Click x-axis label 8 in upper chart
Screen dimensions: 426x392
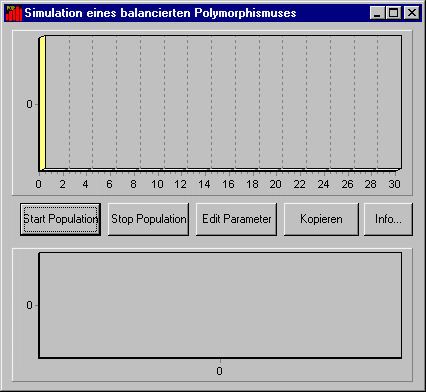[133, 184]
